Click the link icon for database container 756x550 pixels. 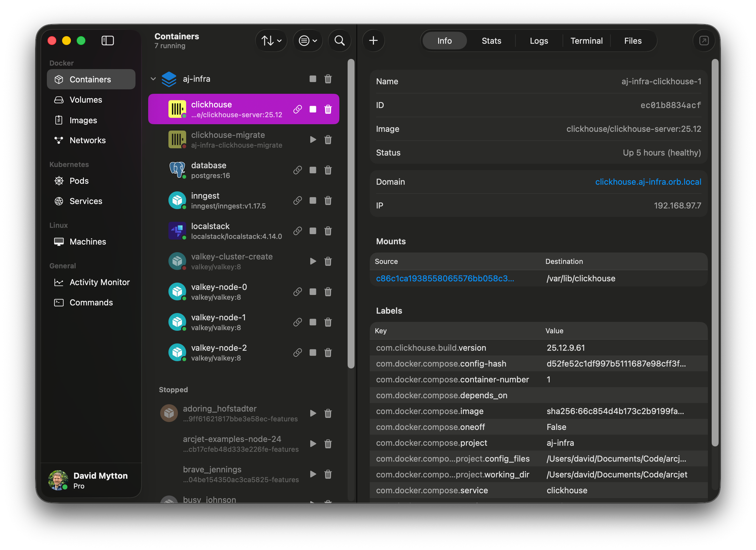click(297, 170)
